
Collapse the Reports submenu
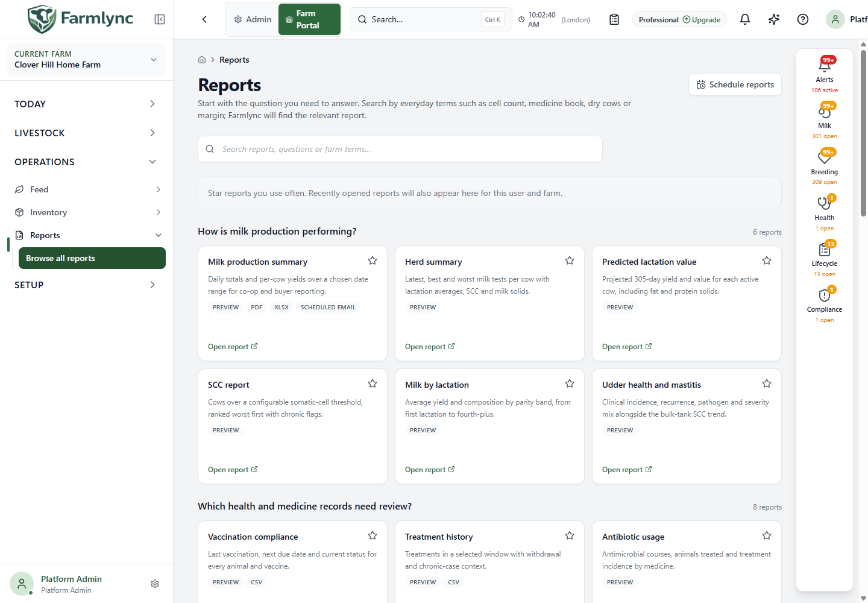point(89,235)
